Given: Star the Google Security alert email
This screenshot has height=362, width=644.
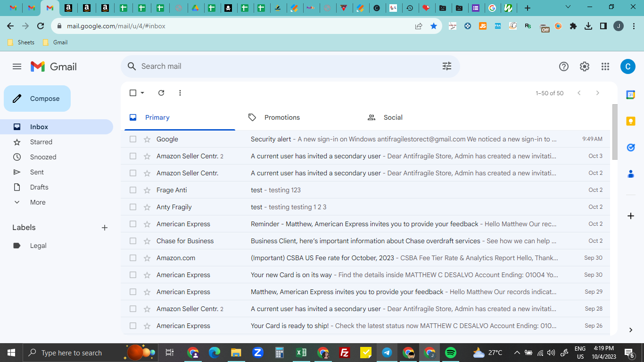Looking at the screenshot, I should pyautogui.click(x=147, y=139).
